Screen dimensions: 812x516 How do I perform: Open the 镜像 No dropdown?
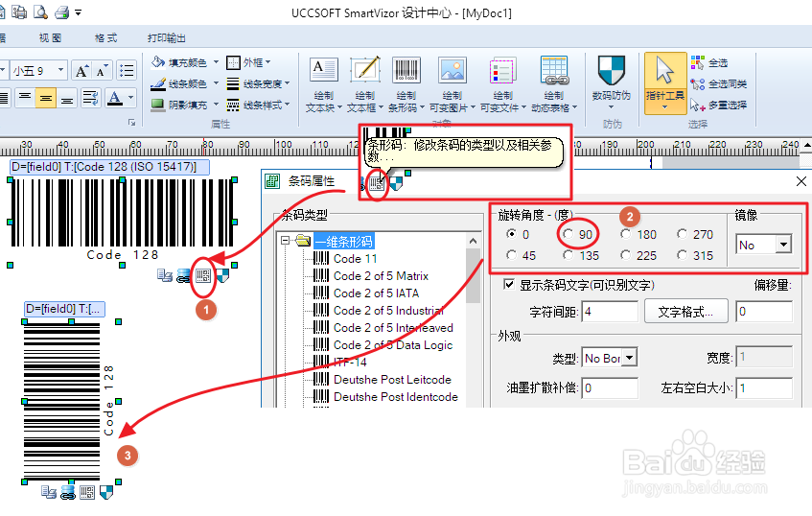(x=783, y=244)
